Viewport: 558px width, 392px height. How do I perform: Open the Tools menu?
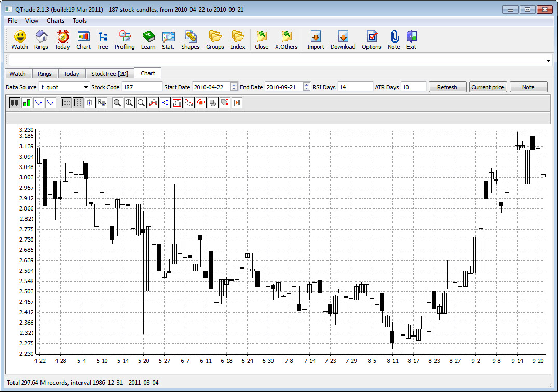click(80, 21)
